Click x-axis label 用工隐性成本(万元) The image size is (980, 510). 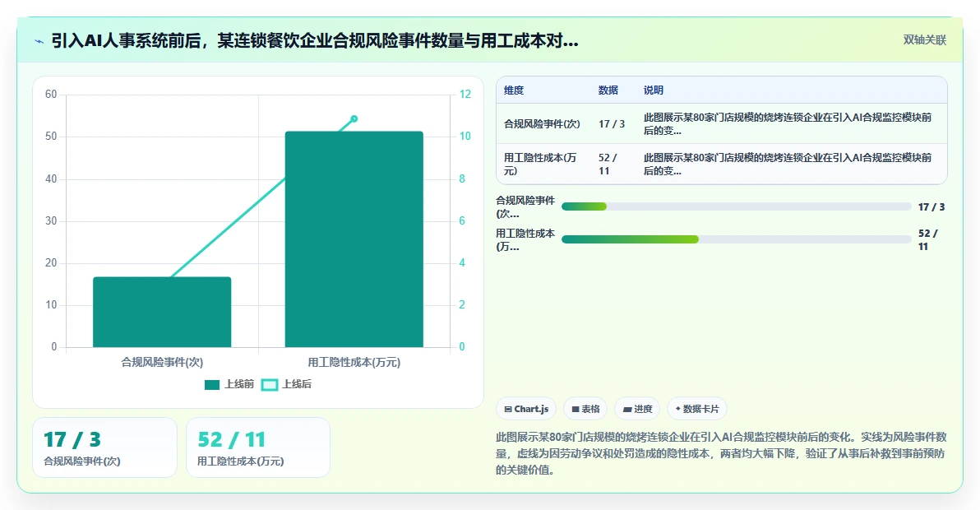point(354,362)
